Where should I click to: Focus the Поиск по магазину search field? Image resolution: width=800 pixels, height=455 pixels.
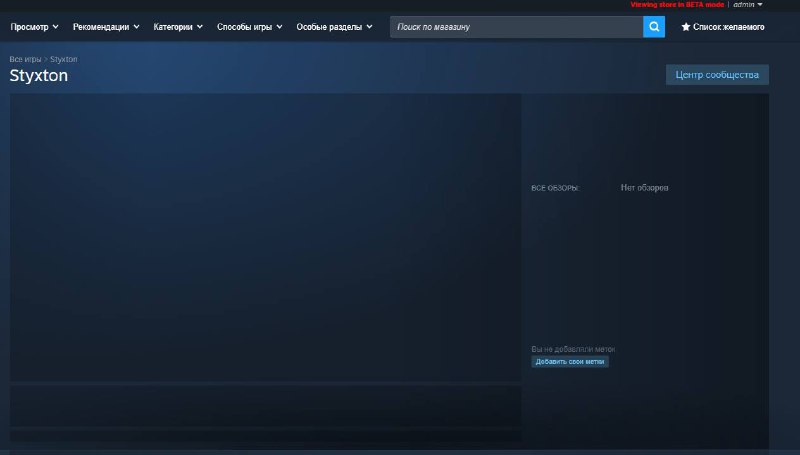516,27
